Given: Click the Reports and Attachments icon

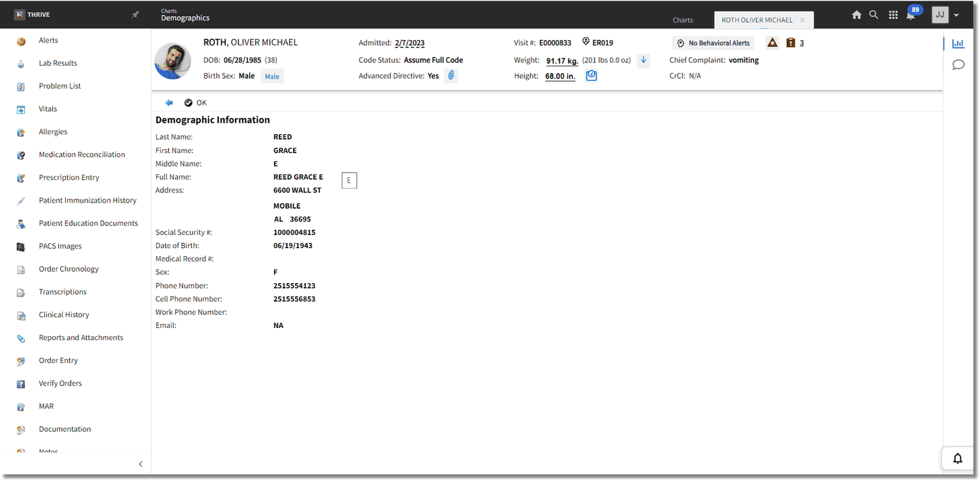Looking at the screenshot, I should [22, 338].
